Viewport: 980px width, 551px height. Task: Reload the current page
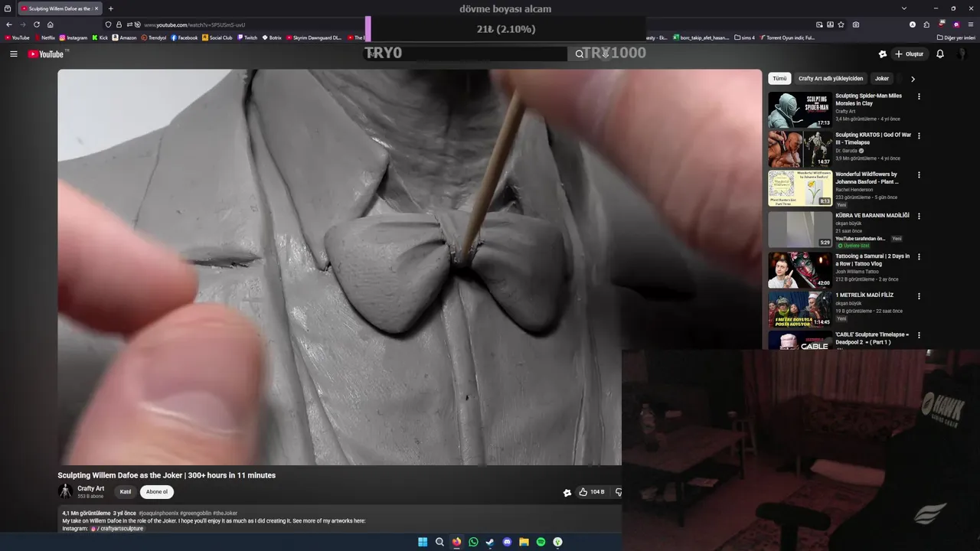(x=37, y=24)
